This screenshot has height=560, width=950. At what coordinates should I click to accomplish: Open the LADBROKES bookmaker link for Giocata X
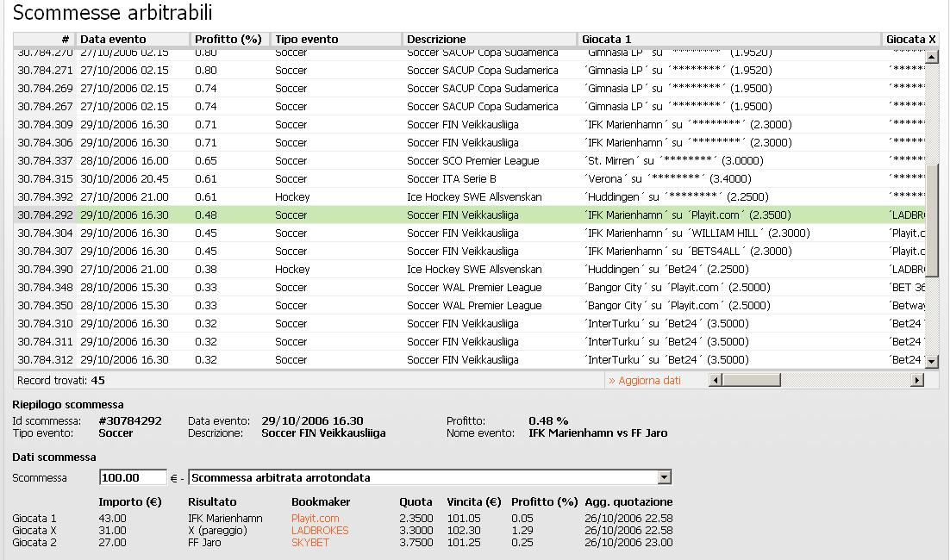[320, 531]
